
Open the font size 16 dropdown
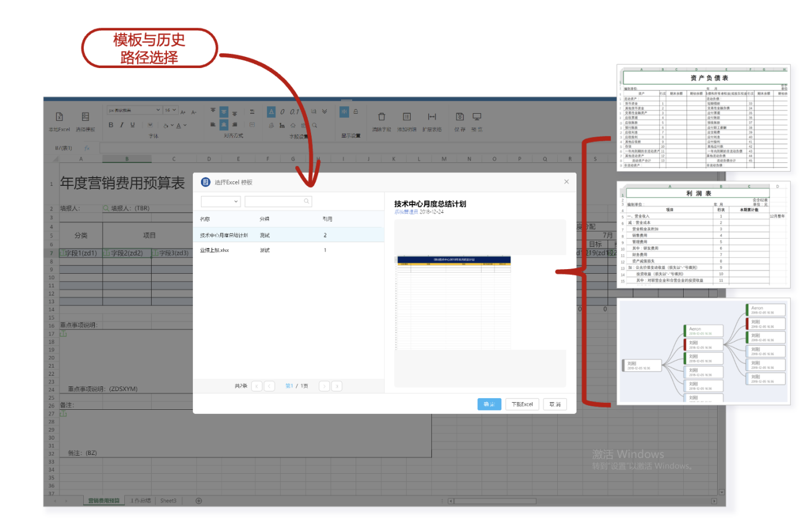tap(170, 110)
